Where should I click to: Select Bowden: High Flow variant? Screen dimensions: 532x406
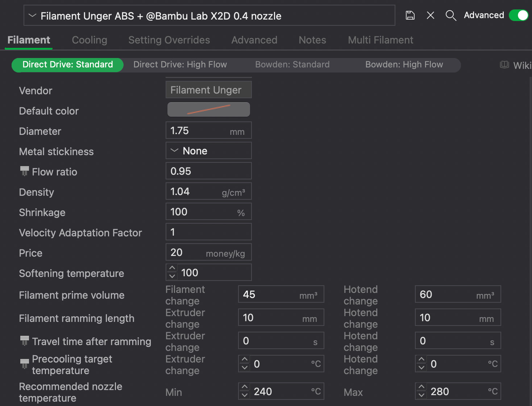tap(404, 65)
